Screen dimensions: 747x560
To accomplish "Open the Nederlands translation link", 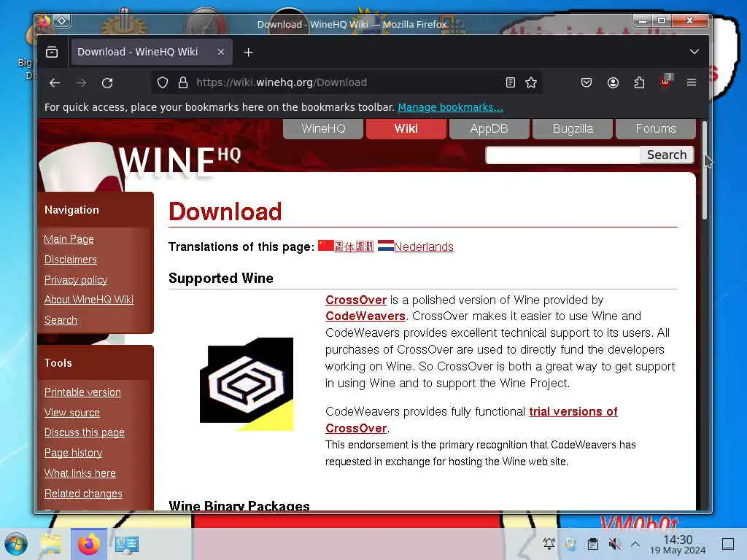I will point(424,246).
